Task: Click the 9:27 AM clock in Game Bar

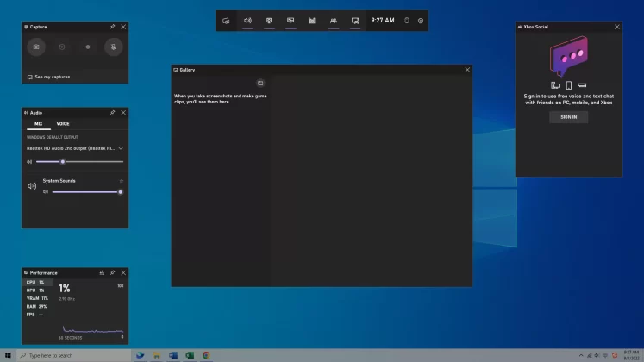Action: point(383,21)
